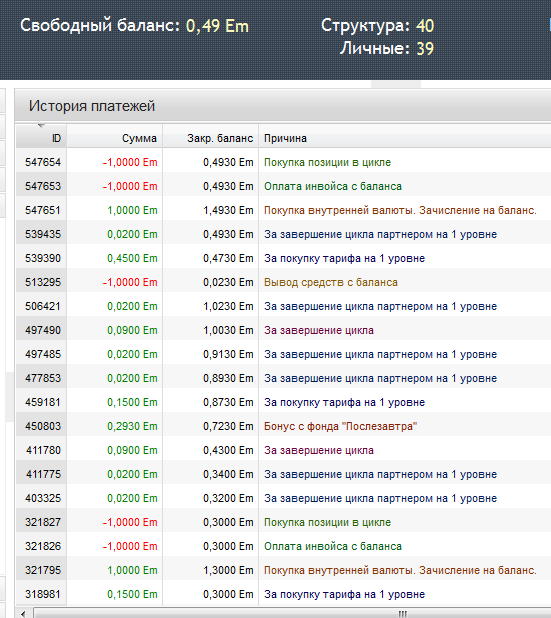
Task: Click the horizontal scrollbar thumb
Action: 293,614
